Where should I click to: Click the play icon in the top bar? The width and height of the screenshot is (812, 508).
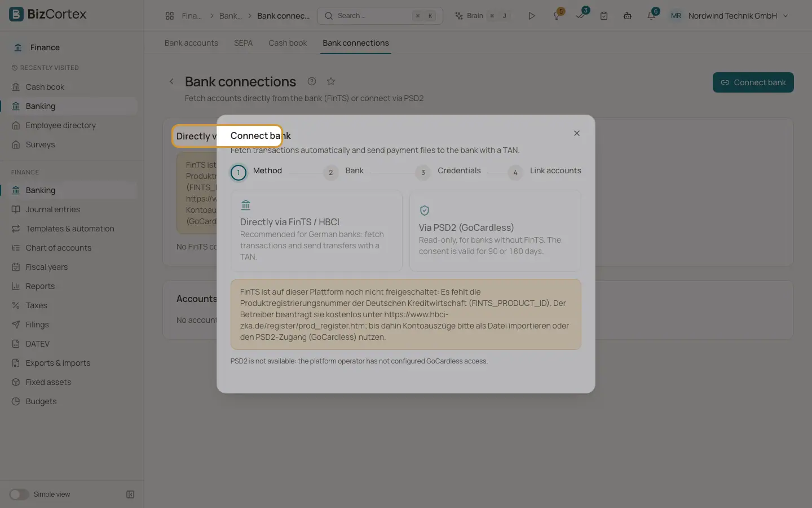[x=531, y=16]
